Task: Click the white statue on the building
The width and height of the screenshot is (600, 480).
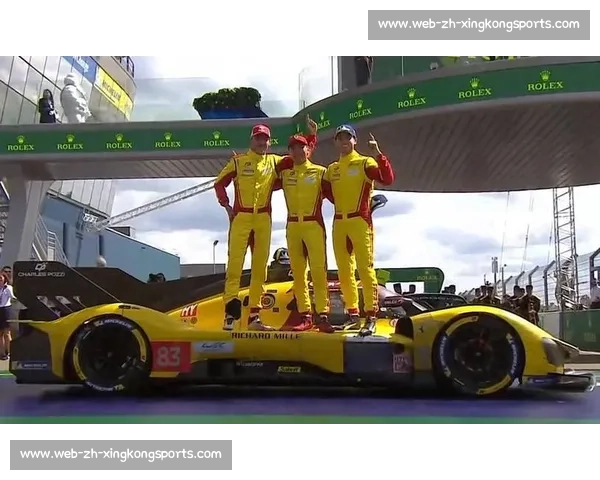Action: point(74,100)
